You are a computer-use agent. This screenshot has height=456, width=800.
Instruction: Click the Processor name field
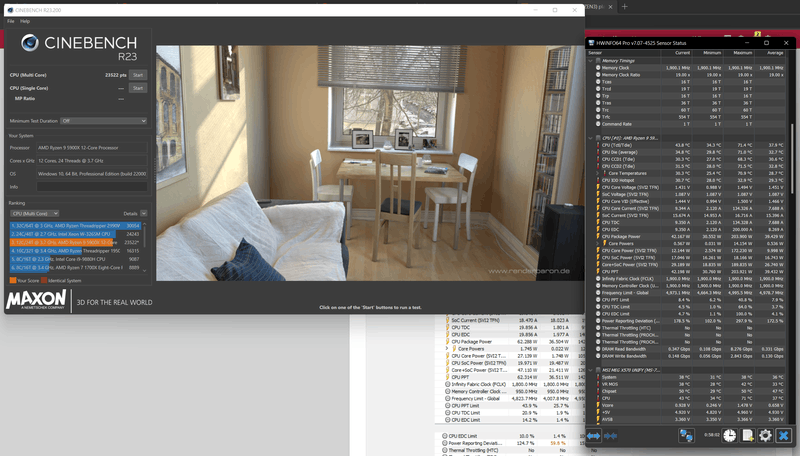click(x=92, y=148)
